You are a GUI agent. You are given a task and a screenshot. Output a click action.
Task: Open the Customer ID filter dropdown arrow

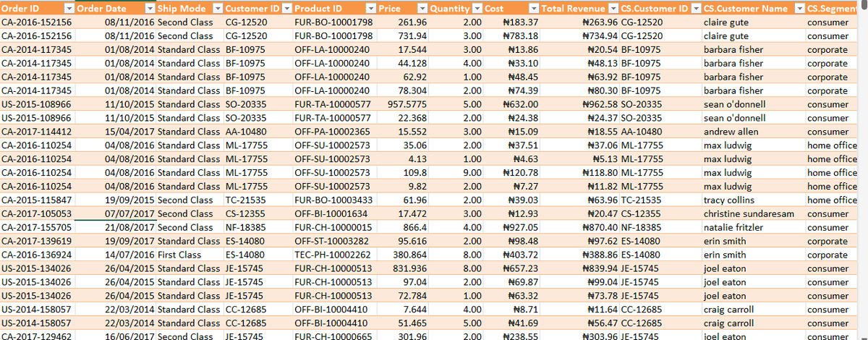coord(287,9)
